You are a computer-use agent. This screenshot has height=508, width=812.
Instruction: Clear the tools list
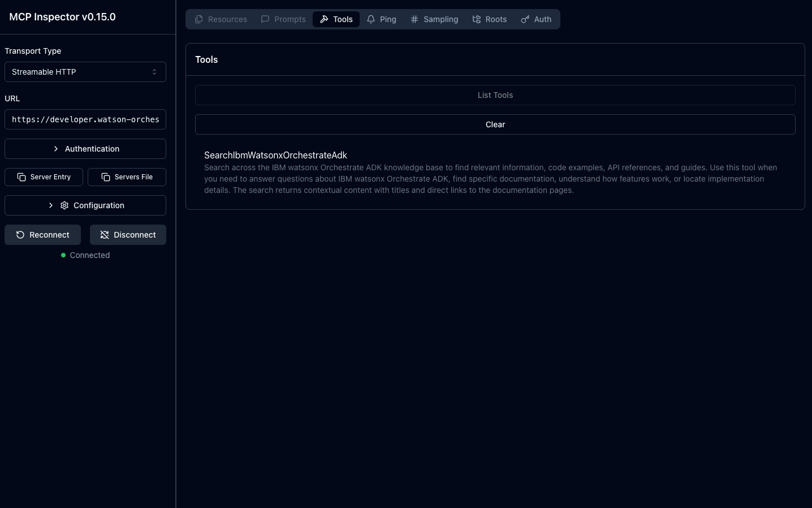(495, 124)
